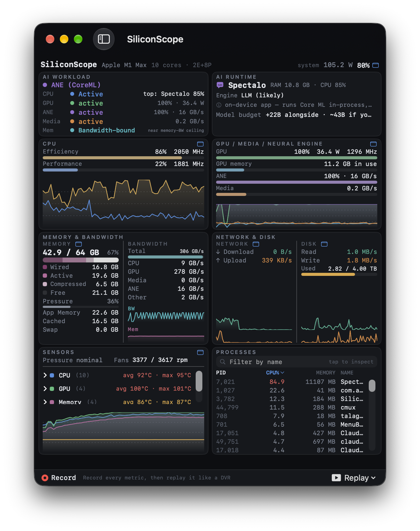Click the Sensors list scrollbar thumb
Viewport: 420px width, 531px height.
[x=199, y=381]
